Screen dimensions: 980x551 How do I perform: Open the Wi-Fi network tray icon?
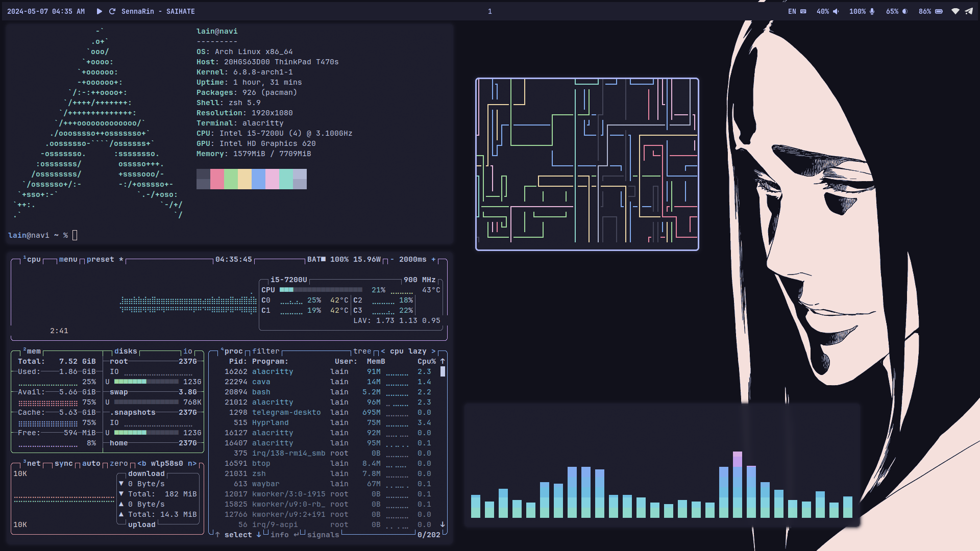(955, 11)
